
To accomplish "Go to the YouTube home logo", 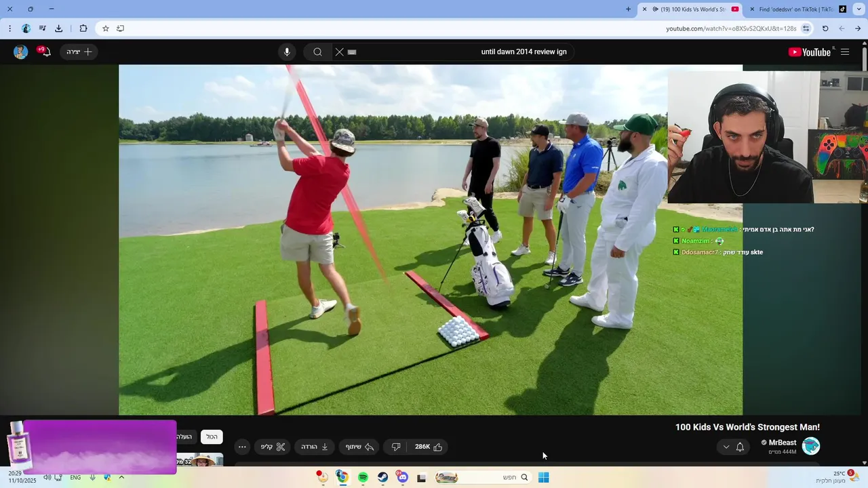I will [x=809, y=52].
